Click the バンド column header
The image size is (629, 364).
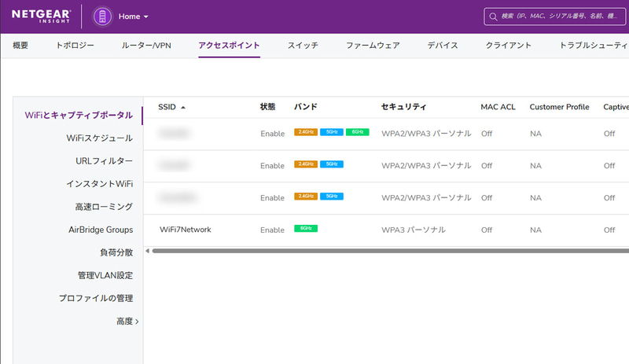point(306,107)
